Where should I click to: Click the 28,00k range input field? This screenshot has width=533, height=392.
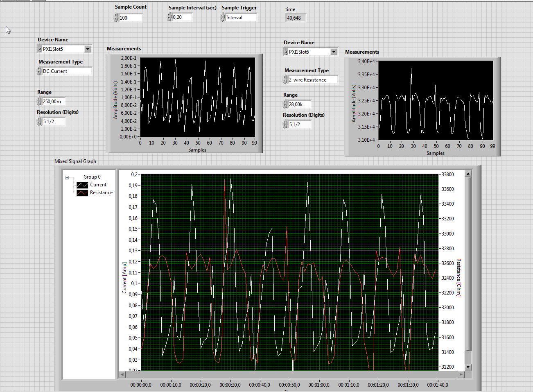299,104
